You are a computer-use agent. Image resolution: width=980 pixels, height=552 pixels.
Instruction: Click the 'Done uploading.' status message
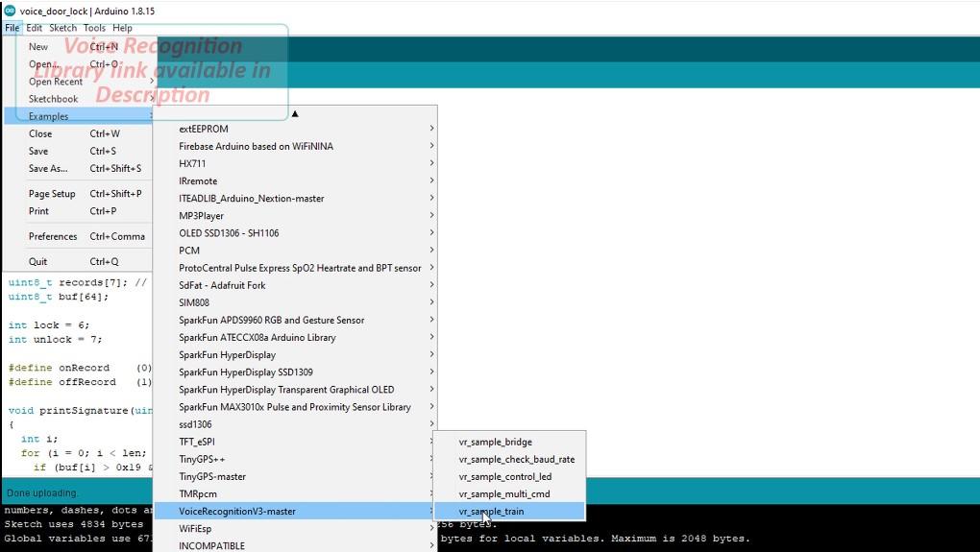point(42,493)
